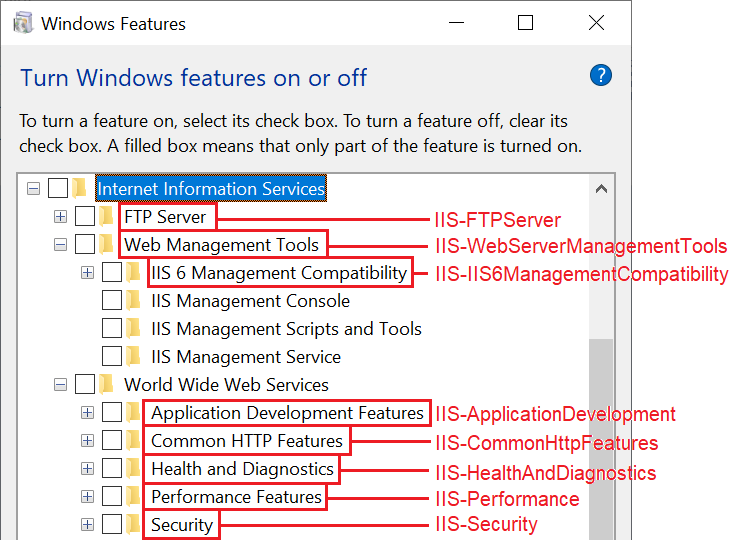Screen dimensions: 740x540
Task: Maximize the Windows Features window
Action: 525,23
